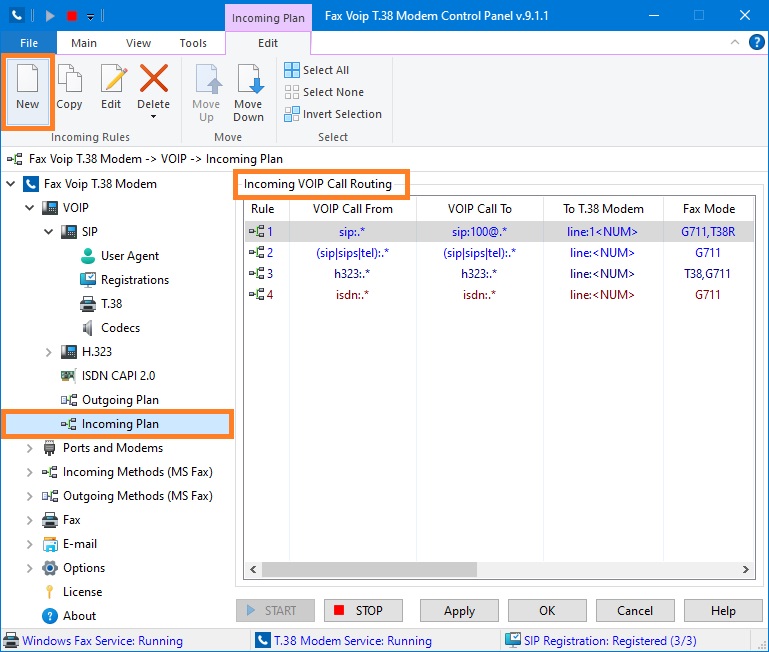Expand the H.323 tree node
The image size is (769, 652).
click(49, 352)
